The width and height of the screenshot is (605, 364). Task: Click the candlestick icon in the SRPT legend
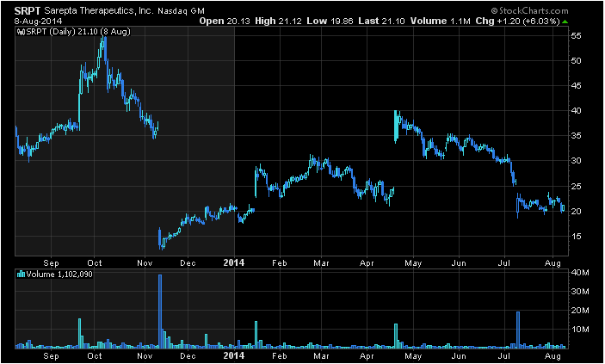(22, 32)
